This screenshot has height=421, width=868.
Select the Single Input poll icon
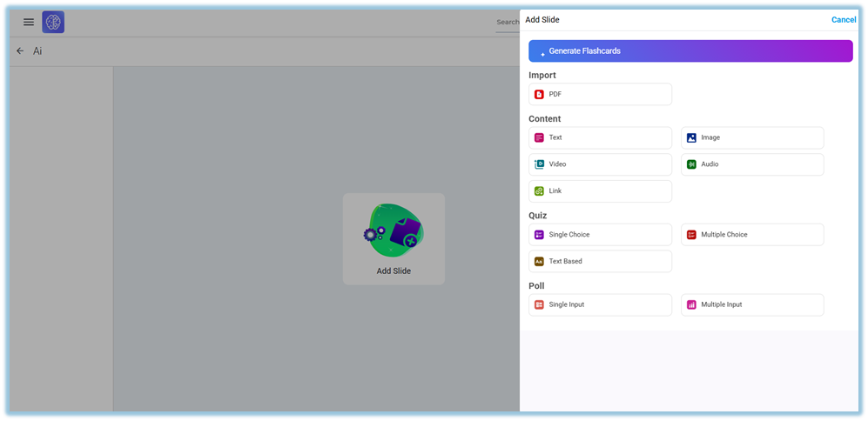tap(539, 304)
